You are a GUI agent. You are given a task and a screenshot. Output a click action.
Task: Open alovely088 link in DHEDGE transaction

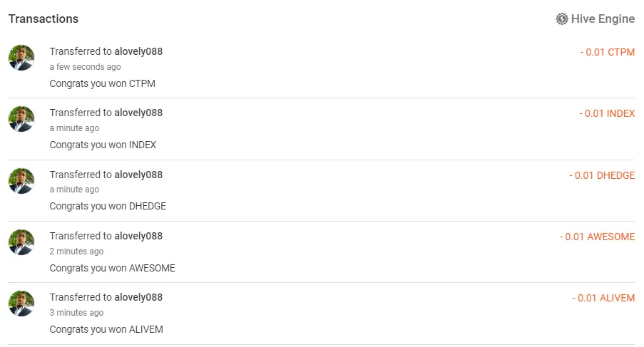pos(138,175)
